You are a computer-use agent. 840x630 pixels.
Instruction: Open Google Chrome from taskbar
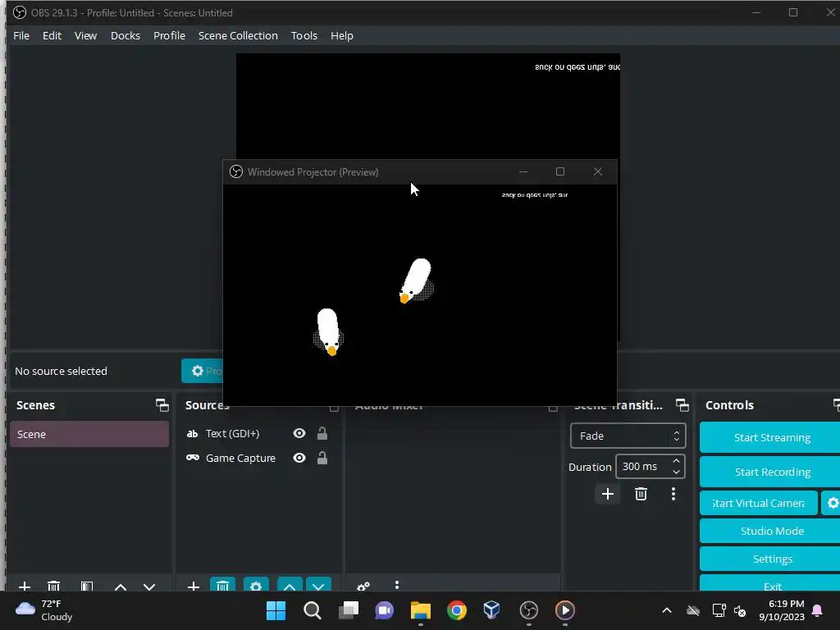point(457,610)
